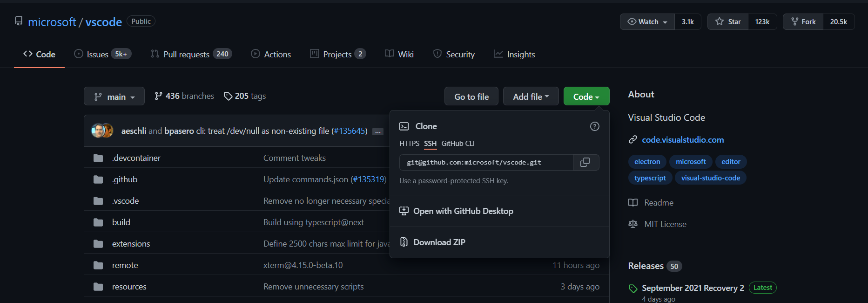This screenshot has width=868, height=303.
Task: Open the Watch notifications dropdown
Action: 647,22
